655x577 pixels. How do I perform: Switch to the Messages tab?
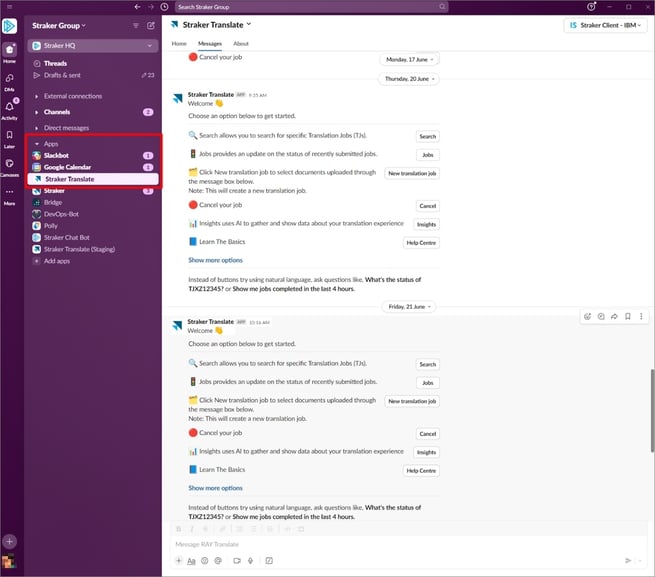[x=210, y=43]
